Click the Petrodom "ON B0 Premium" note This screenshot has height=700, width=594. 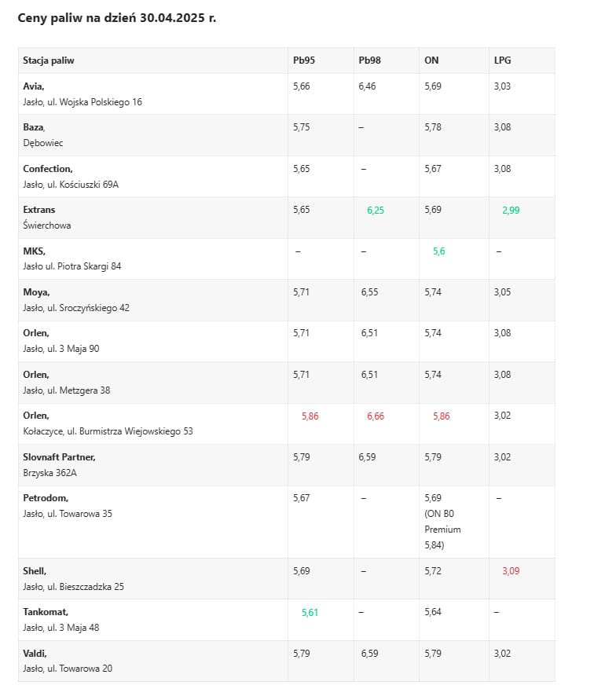[442, 529]
